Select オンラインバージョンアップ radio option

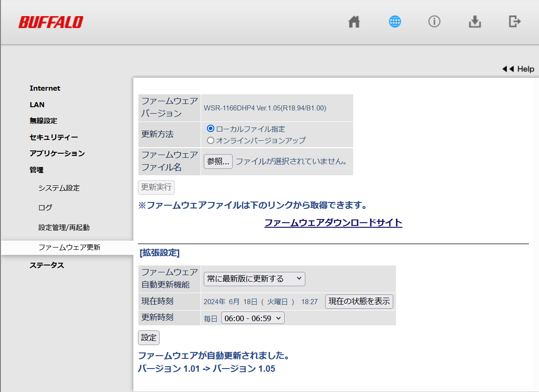point(211,140)
